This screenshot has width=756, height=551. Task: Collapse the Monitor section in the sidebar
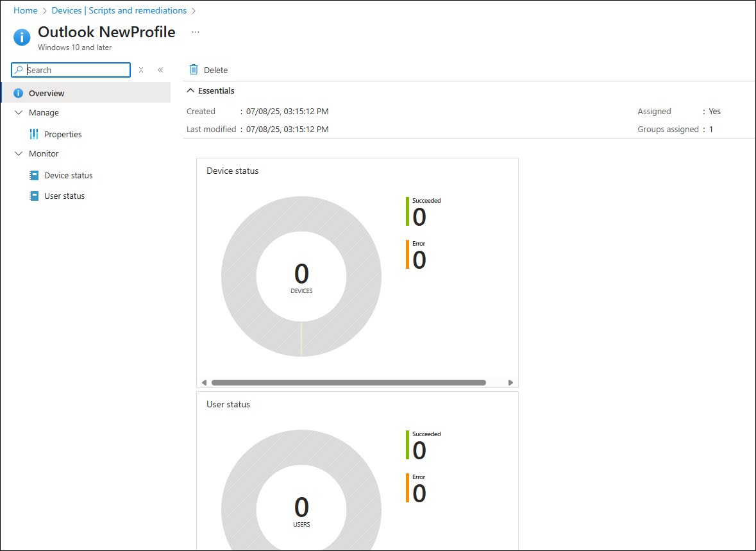[x=18, y=153]
